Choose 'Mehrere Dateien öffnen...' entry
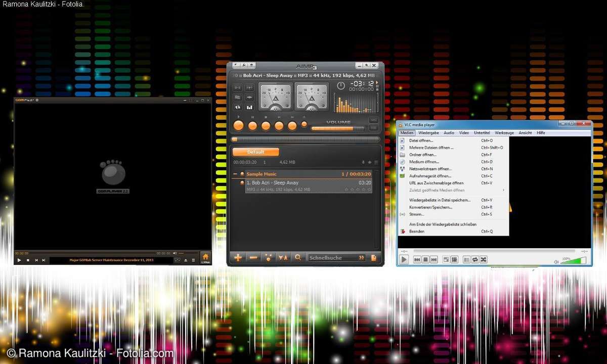The width and height of the screenshot is (607, 364). [453, 148]
